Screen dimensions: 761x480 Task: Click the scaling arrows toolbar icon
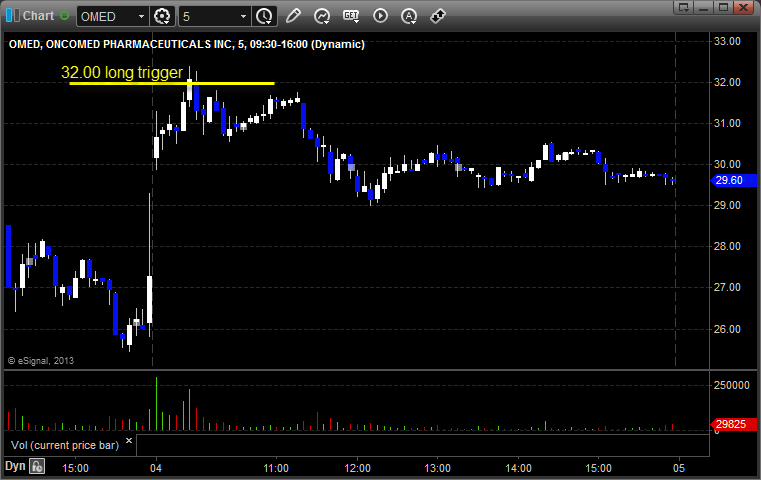(438, 16)
